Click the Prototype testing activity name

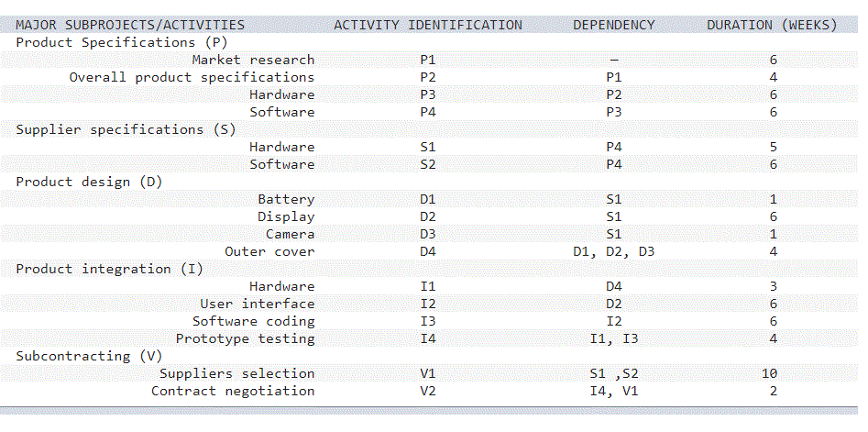[246, 339]
